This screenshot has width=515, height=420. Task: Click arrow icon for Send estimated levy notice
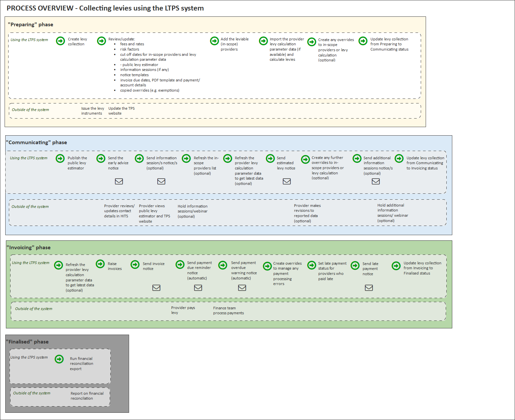[x=270, y=159]
